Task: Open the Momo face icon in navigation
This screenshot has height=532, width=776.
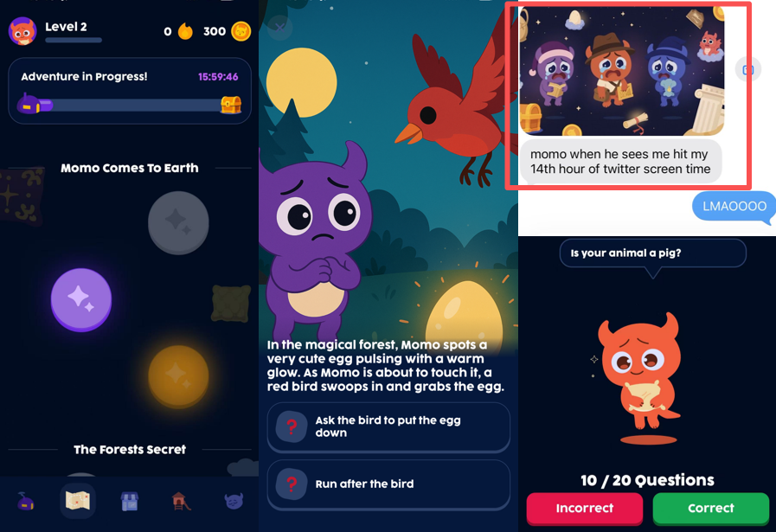Action: [x=234, y=502]
